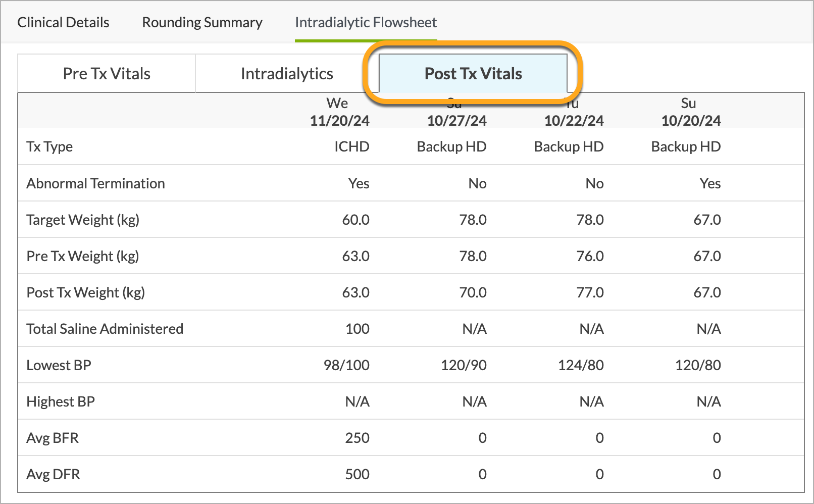This screenshot has width=814, height=504.
Task: Open the Clinical Details tab
Action: (x=63, y=22)
